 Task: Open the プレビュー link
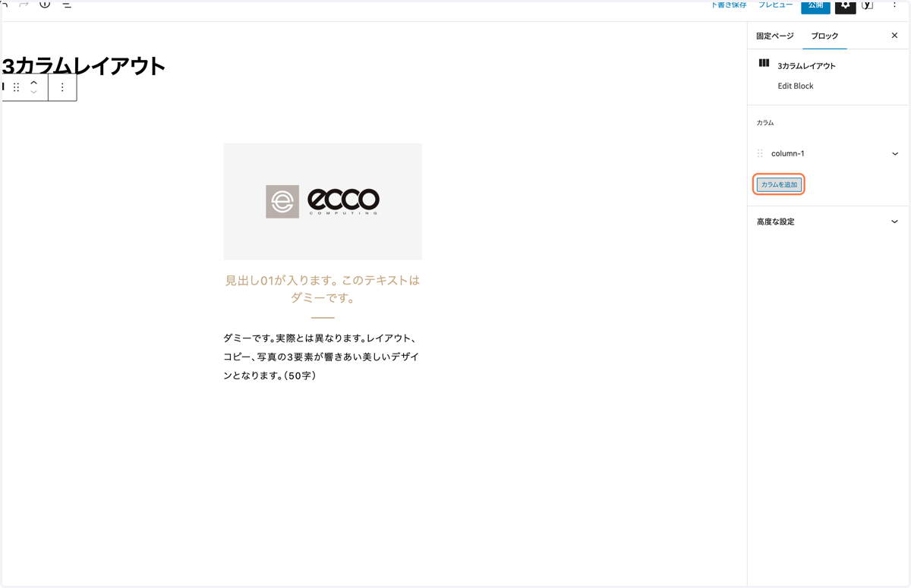point(775,5)
